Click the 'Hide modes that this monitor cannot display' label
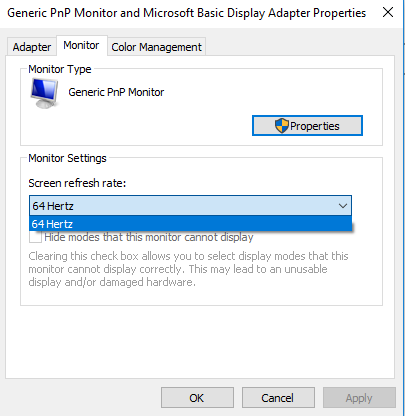Viewport: 405px width, 416px height. (149, 237)
